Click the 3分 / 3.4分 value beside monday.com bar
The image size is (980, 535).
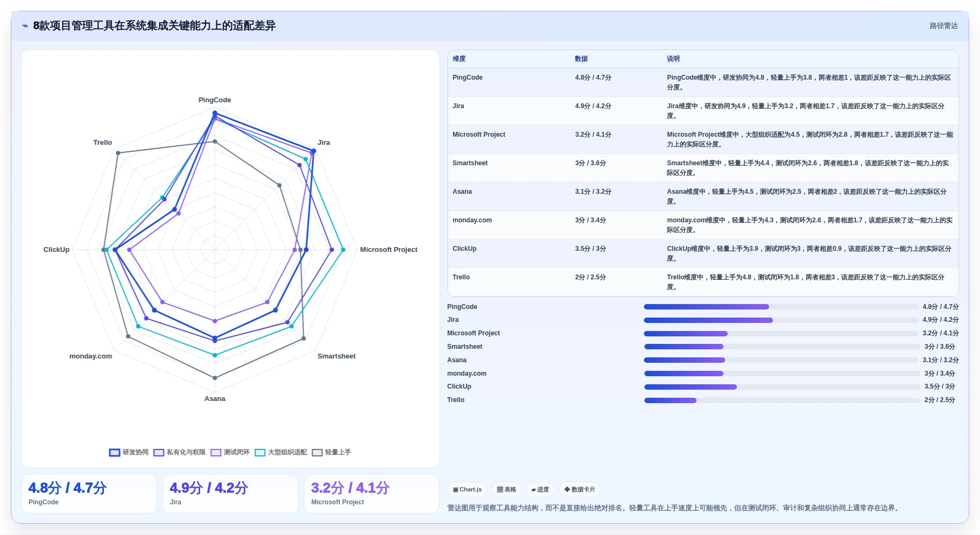click(x=940, y=374)
